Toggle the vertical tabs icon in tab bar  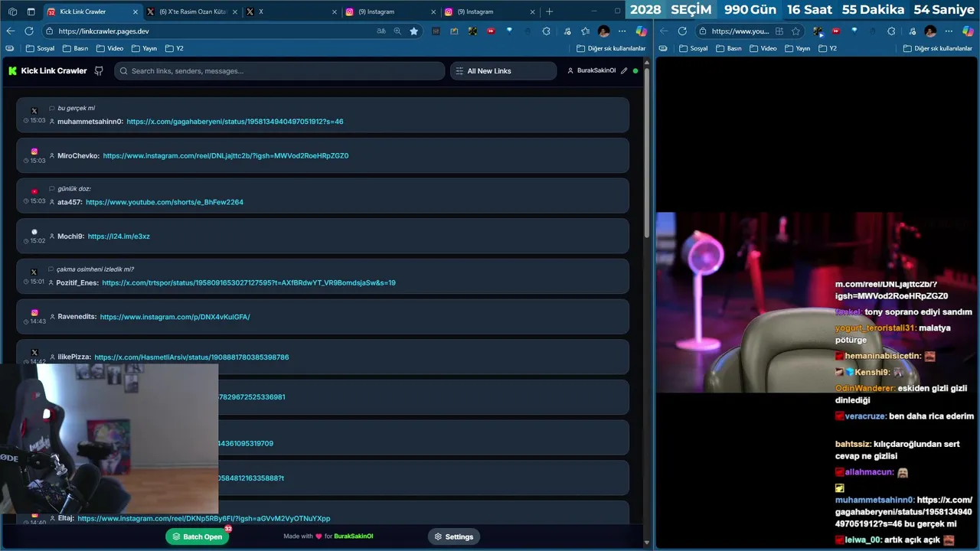(x=31, y=11)
